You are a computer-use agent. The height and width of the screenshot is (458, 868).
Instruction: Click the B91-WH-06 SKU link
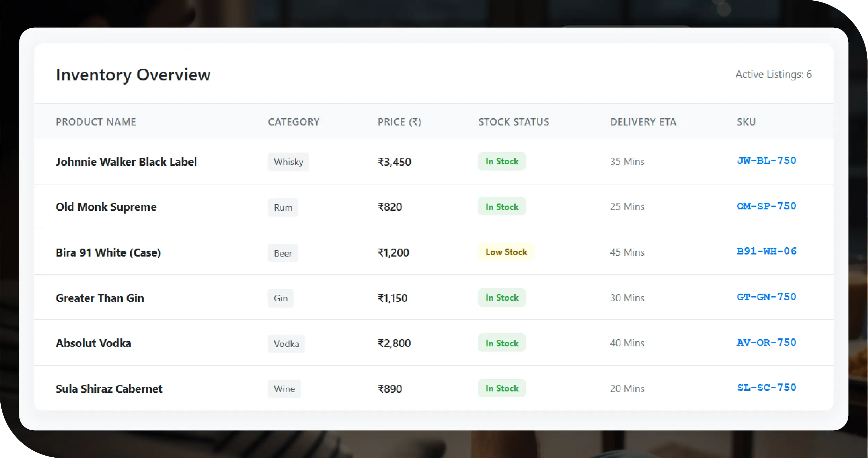point(766,251)
